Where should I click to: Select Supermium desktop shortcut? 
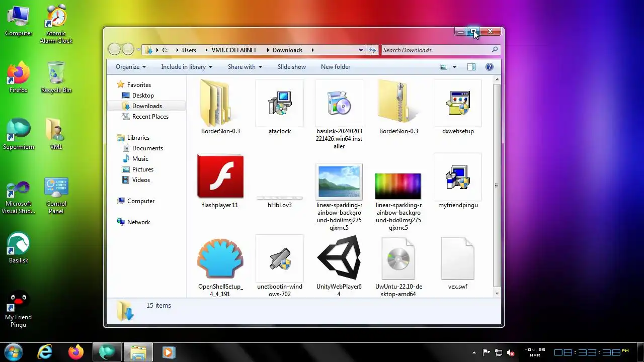(x=19, y=135)
